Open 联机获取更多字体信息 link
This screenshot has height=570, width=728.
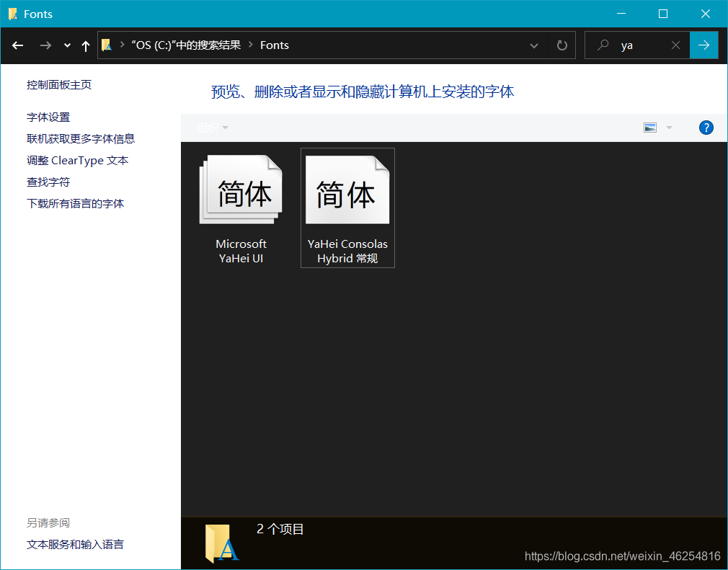coord(81,139)
